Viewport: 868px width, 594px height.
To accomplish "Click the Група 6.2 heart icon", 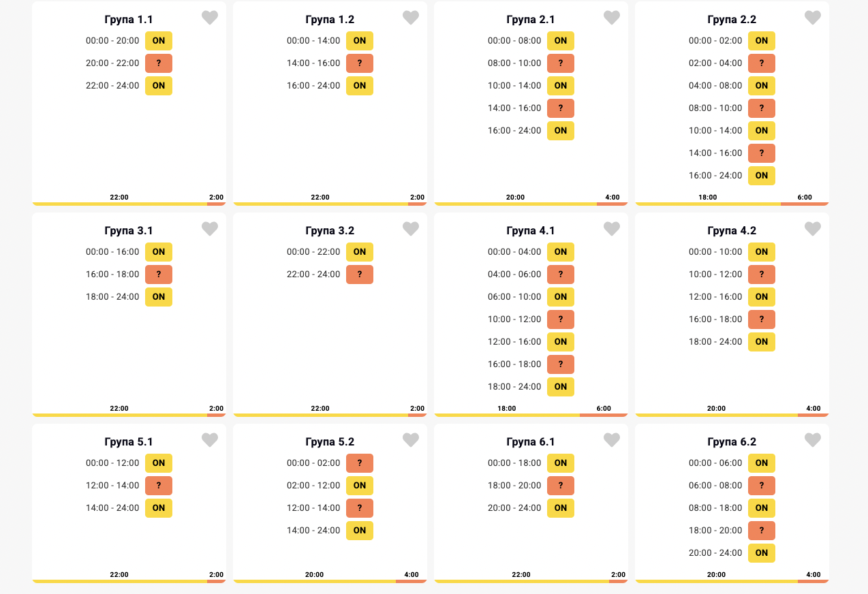I will click(x=813, y=441).
